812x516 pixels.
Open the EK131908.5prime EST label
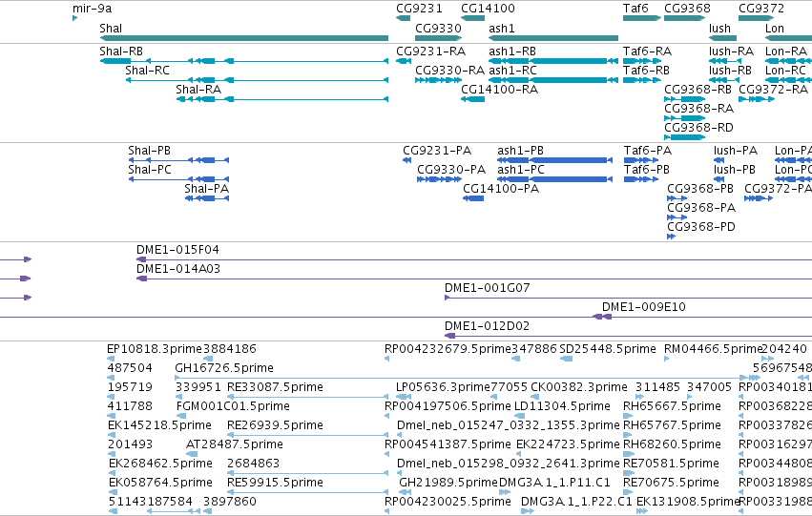click(687, 502)
